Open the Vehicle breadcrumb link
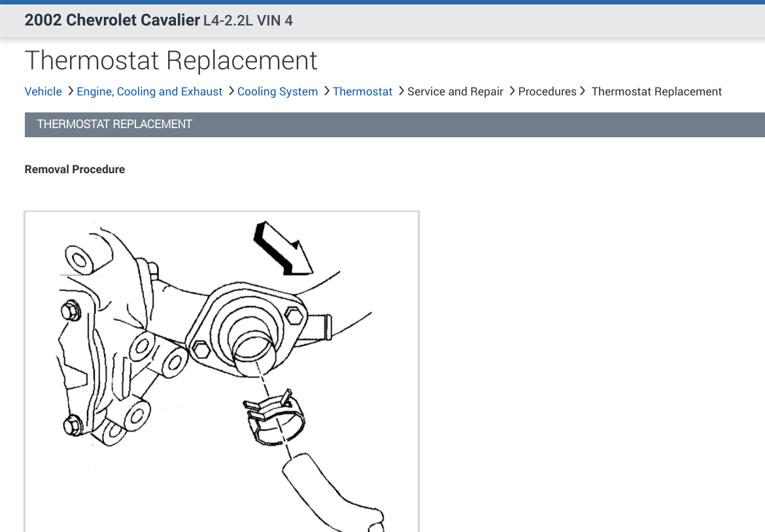 (43, 91)
